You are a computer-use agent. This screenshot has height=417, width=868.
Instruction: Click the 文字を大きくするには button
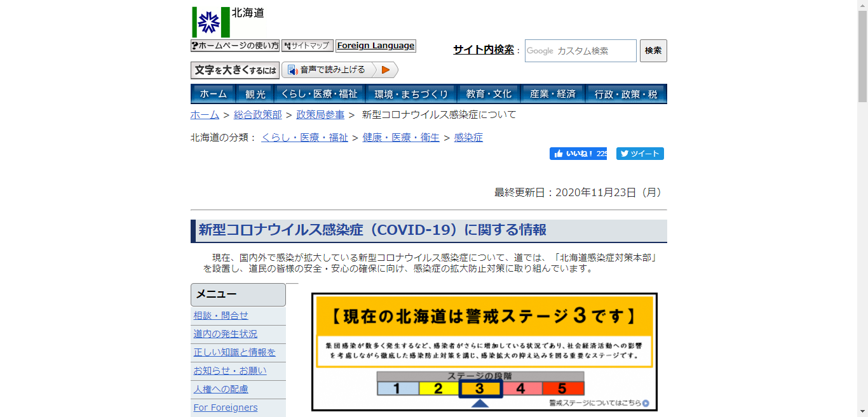pos(235,70)
